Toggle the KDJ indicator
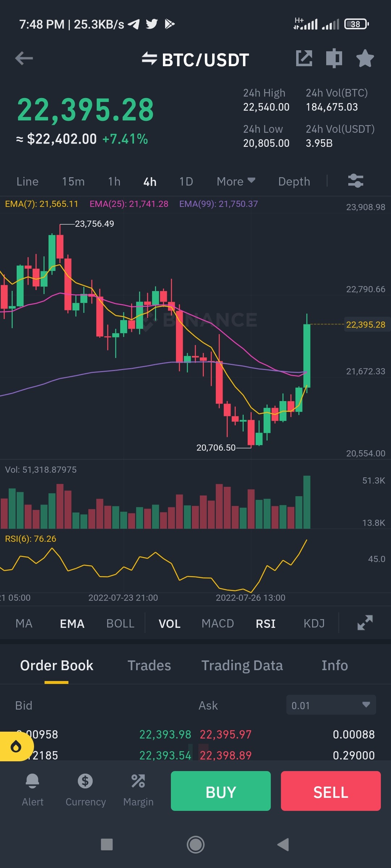 click(314, 624)
